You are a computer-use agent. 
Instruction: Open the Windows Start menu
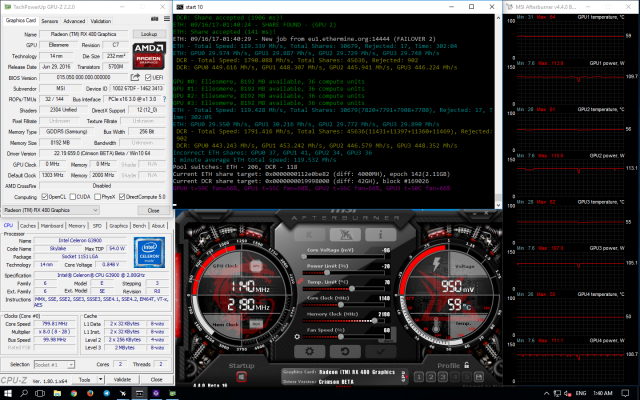point(8,393)
